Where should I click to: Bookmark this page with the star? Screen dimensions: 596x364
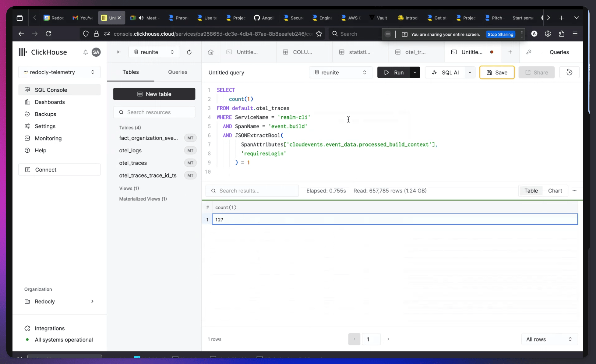[319, 34]
